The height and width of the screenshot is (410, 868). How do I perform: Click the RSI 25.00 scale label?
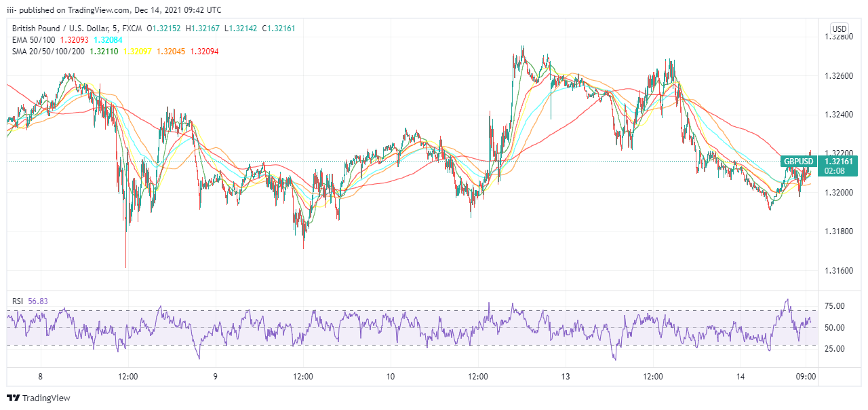point(833,349)
